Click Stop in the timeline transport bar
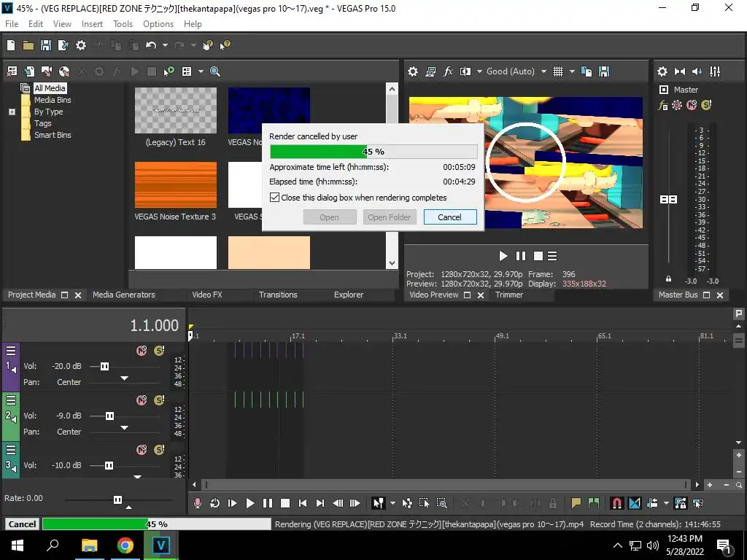 (285, 503)
